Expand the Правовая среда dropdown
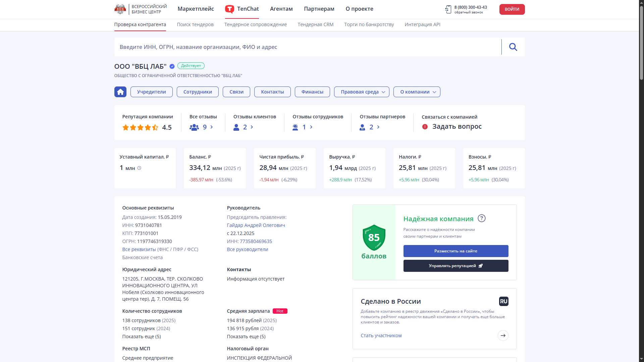 click(x=362, y=92)
